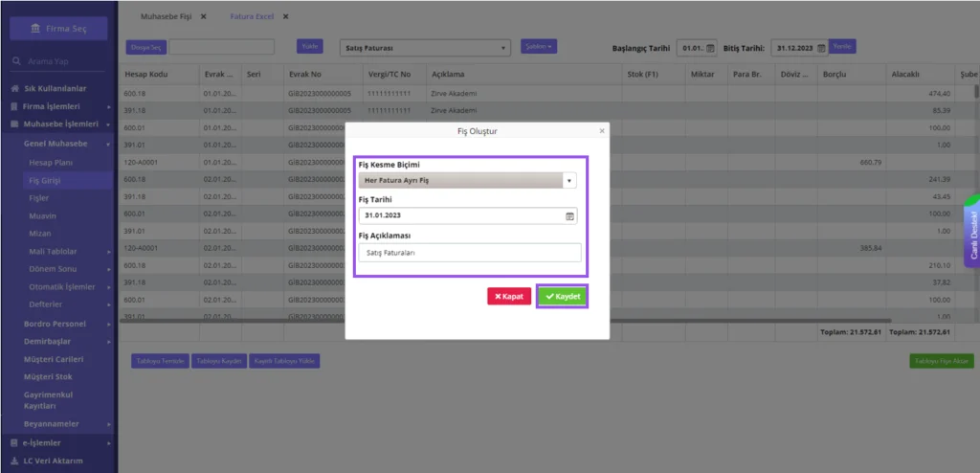Open Gayrimenkul Kayıtları in sidebar
The width and height of the screenshot is (980, 473).
[x=49, y=400]
